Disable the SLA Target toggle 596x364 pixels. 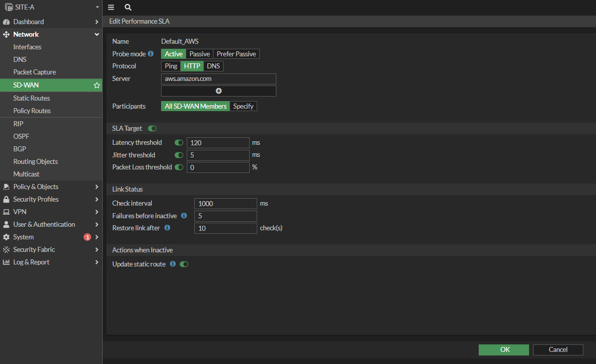152,129
